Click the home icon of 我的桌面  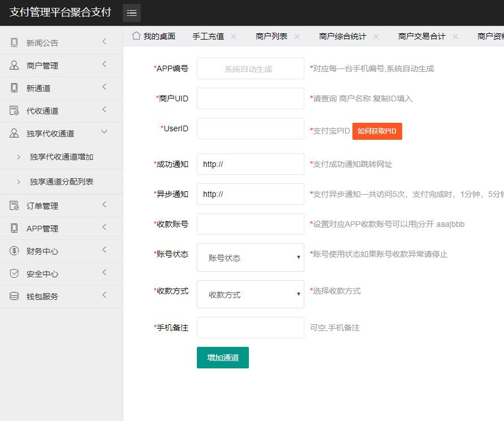136,36
